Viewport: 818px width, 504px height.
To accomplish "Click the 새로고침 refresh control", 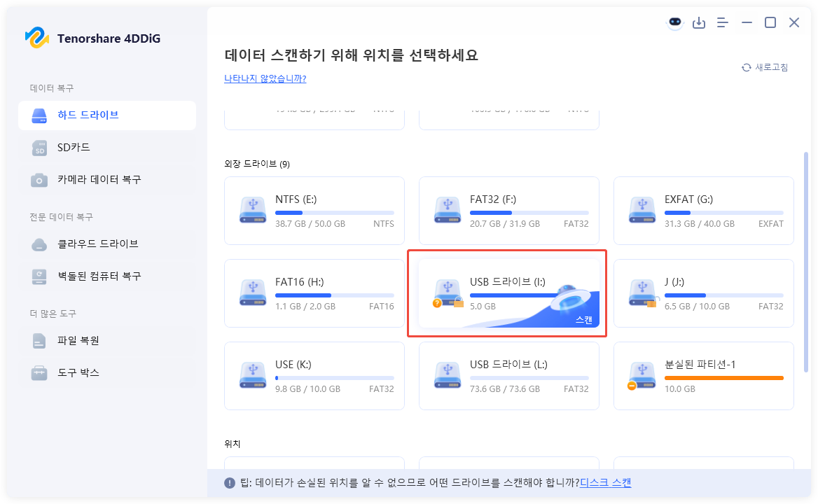I will click(x=763, y=67).
